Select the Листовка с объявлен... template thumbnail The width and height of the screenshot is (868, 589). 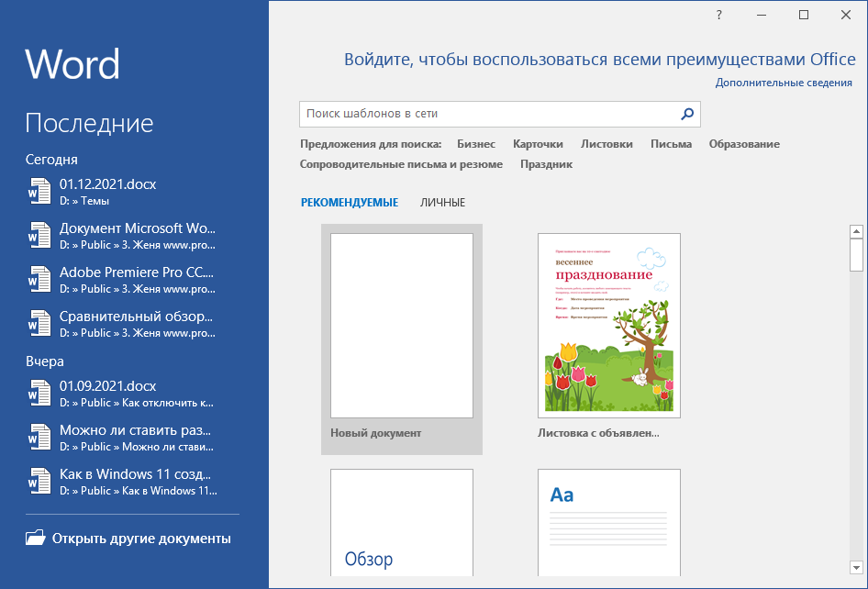pos(609,326)
